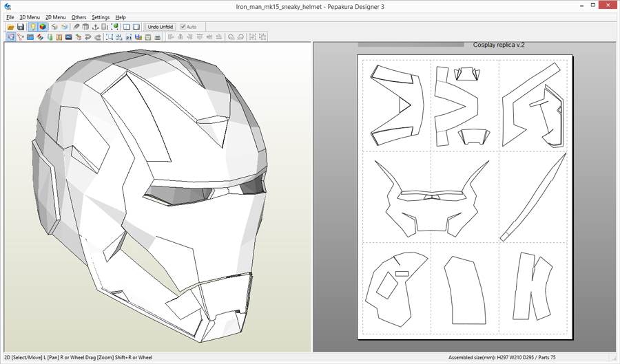The image size is (620, 364).
Task: Click the assembled size status bar text
Action: coord(502,357)
